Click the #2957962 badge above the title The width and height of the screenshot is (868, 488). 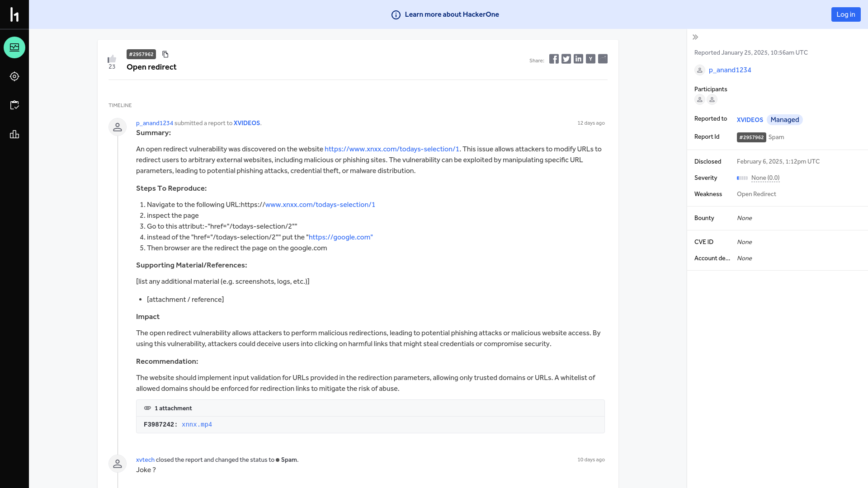[x=141, y=54]
